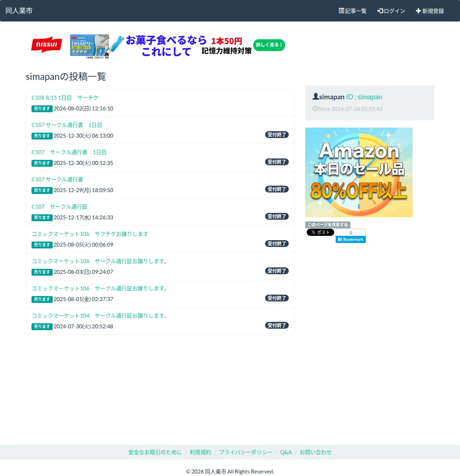Open コミックマーケット104 サークル通行証 post

click(x=99, y=315)
